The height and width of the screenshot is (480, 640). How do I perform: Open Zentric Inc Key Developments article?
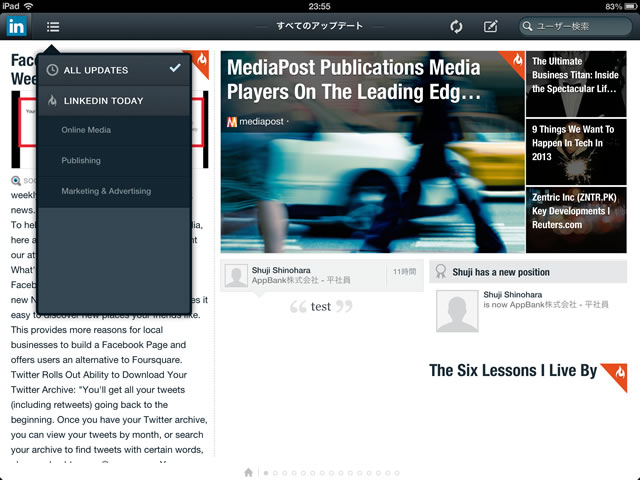coord(576,220)
